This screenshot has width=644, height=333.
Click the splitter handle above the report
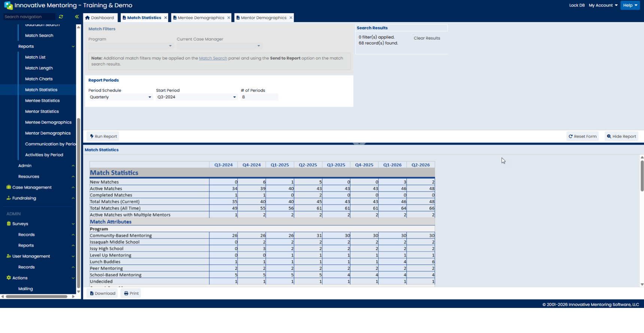click(x=359, y=144)
